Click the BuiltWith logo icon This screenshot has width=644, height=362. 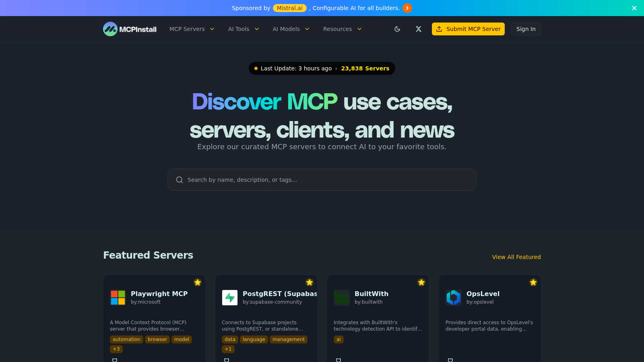click(342, 298)
